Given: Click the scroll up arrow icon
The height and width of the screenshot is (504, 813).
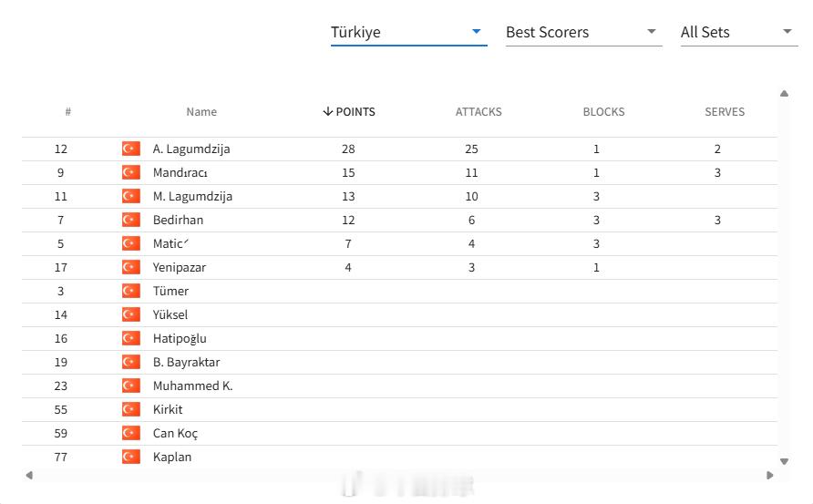Looking at the screenshot, I should [x=784, y=93].
